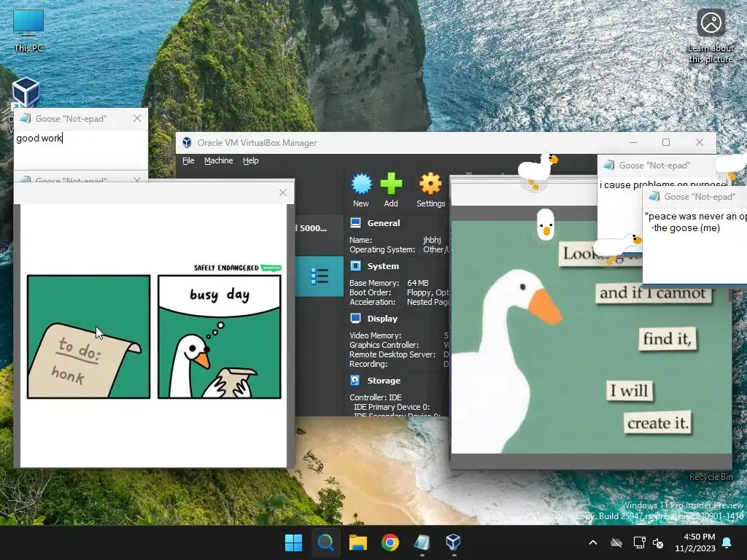The image size is (747, 560).
Task: Click the goose walking on VirtualBox toolbar
Action: (538, 171)
